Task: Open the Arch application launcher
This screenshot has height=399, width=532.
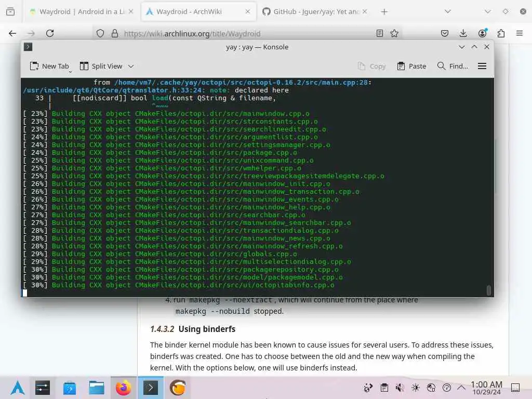Action: click(x=17, y=388)
